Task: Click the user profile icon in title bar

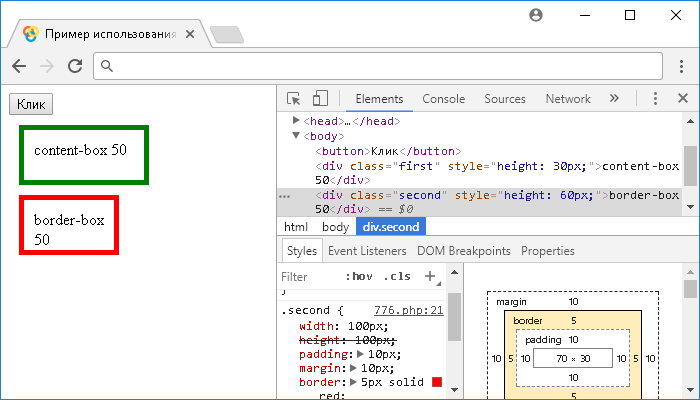Action: pyautogui.click(x=536, y=15)
